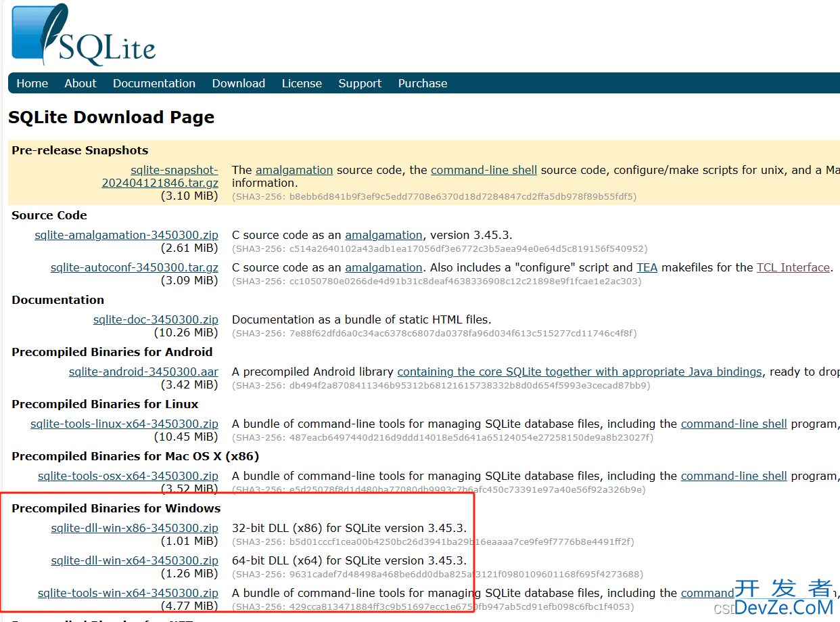Follow the TEA link
840x622 pixels.
(x=647, y=267)
